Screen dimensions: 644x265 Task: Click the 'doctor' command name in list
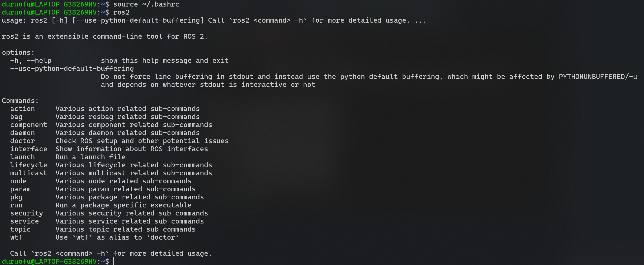coord(23,141)
